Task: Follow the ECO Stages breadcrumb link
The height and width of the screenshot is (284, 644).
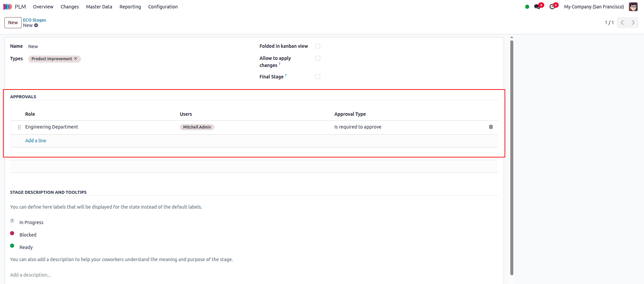Action: click(35, 20)
